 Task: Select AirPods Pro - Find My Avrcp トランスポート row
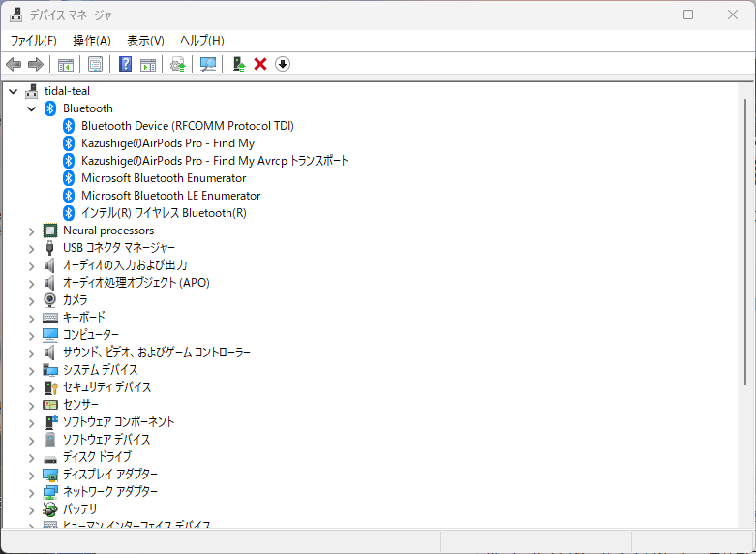pos(215,161)
